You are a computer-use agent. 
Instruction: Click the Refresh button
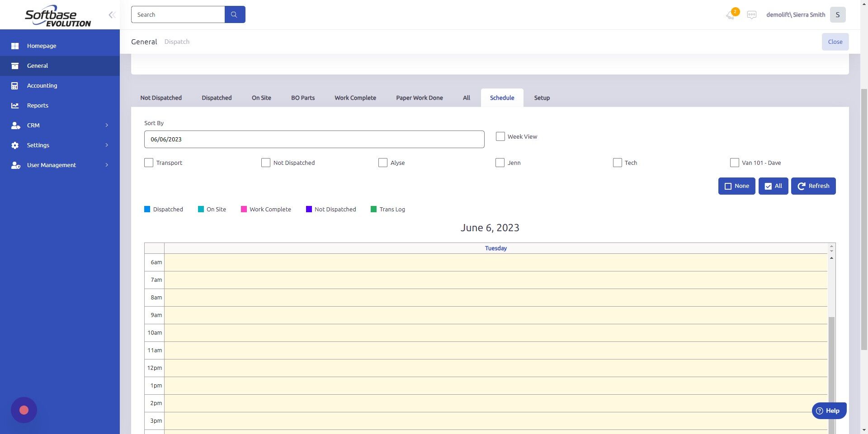pos(813,186)
